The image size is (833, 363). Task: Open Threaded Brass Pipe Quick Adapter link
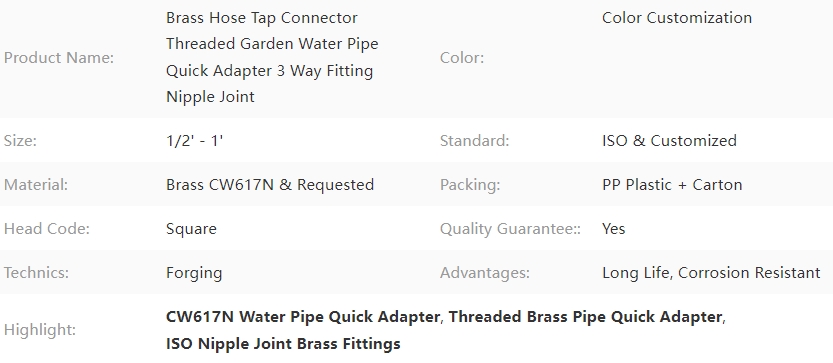click(x=585, y=317)
